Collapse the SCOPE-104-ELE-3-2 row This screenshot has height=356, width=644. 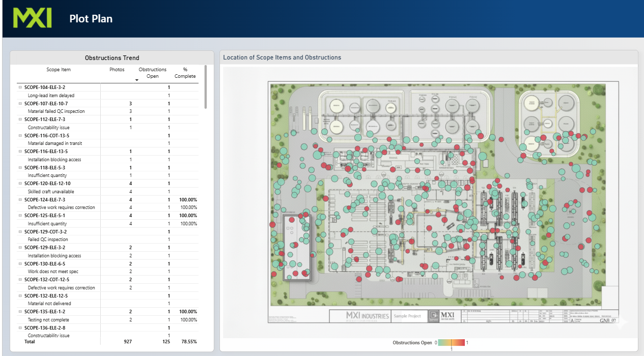coord(20,87)
